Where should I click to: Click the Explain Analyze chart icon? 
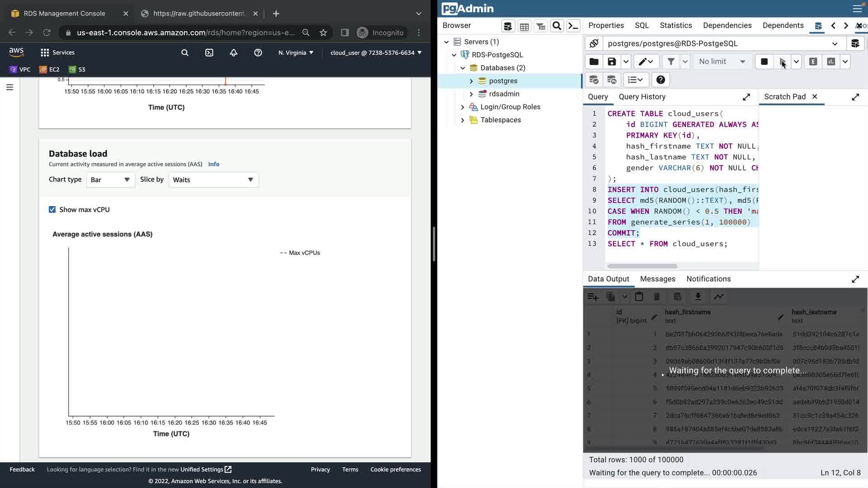pyautogui.click(x=831, y=61)
